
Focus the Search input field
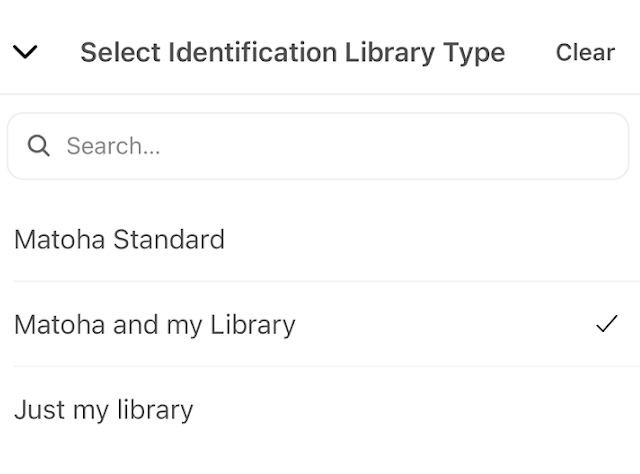click(x=330, y=146)
